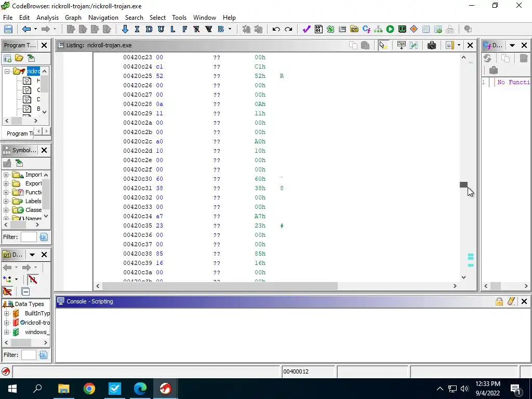Image resolution: width=532 pixels, height=399 pixels.
Task: Open Select menu
Action: (x=157, y=17)
